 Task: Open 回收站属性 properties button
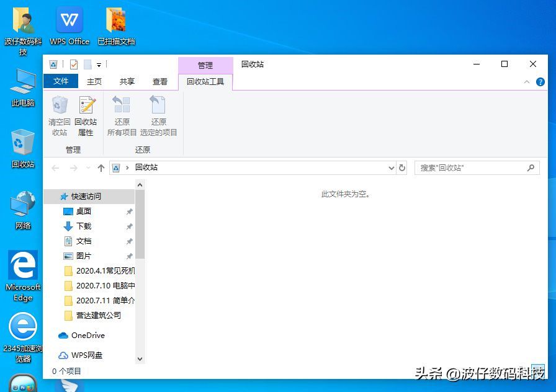tap(86, 116)
